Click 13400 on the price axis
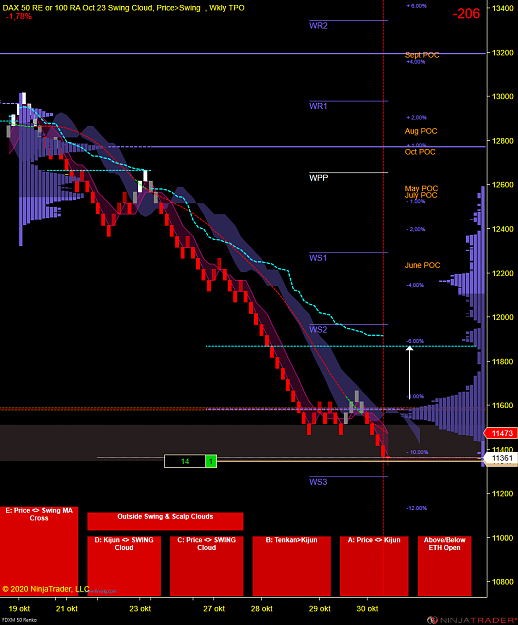This screenshot has width=518, height=625. [x=502, y=9]
